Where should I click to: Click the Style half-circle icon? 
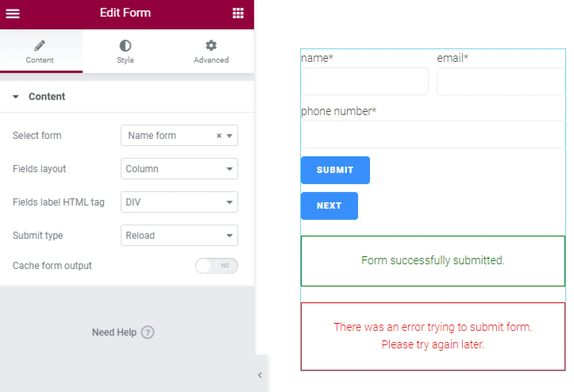point(125,46)
